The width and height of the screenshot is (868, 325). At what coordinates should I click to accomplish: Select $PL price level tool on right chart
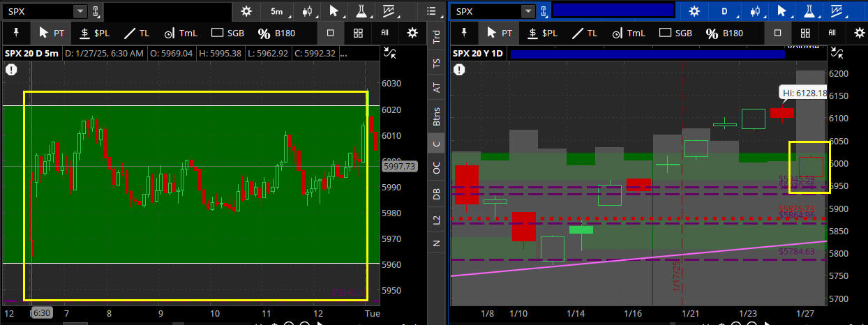pos(541,33)
